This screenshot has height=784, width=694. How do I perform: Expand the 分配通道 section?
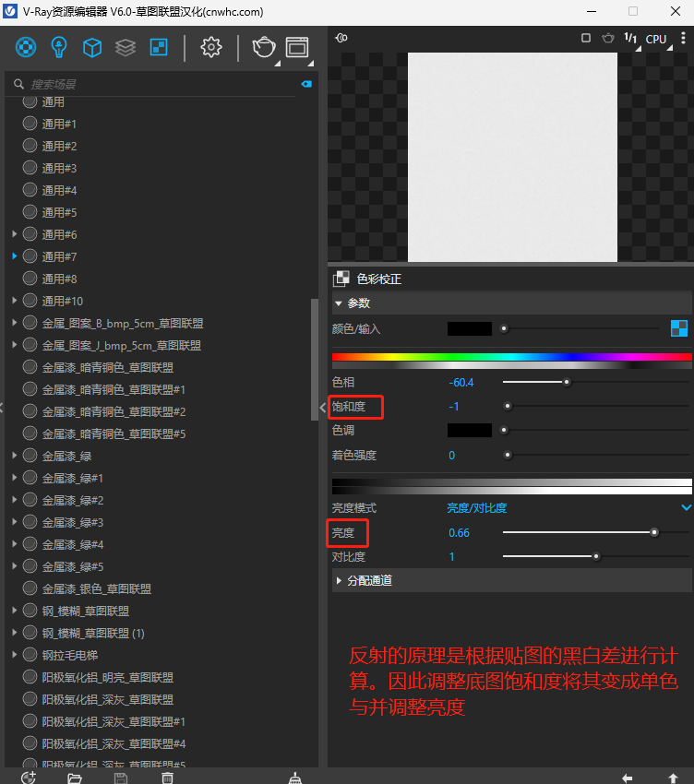coord(339,580)
